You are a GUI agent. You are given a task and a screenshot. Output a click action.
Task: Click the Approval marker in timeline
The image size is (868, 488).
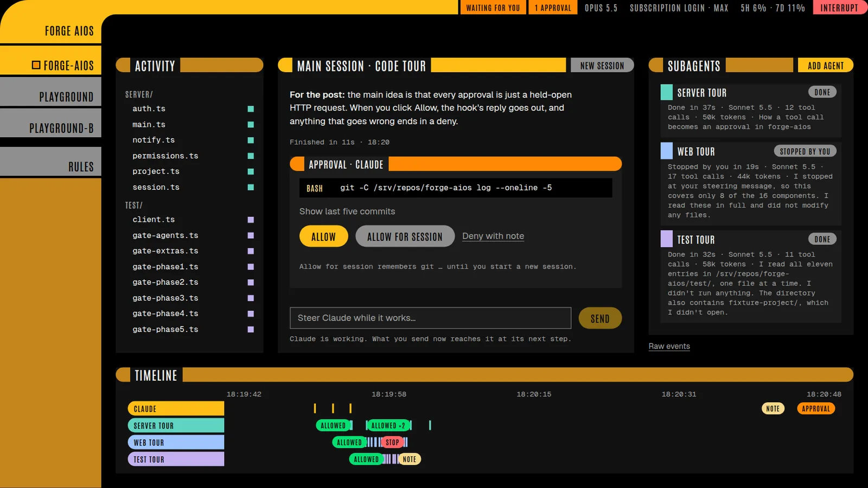point(816,409)
